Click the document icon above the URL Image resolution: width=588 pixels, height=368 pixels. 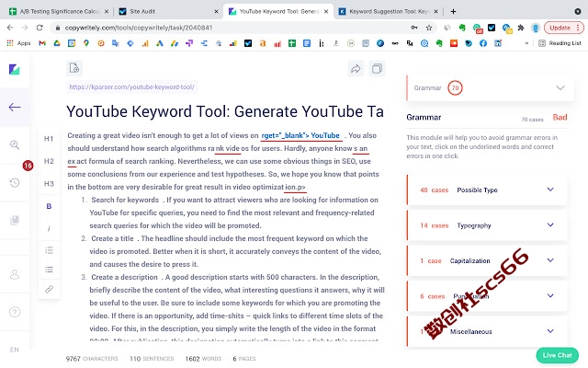click(x=74, y=68)
